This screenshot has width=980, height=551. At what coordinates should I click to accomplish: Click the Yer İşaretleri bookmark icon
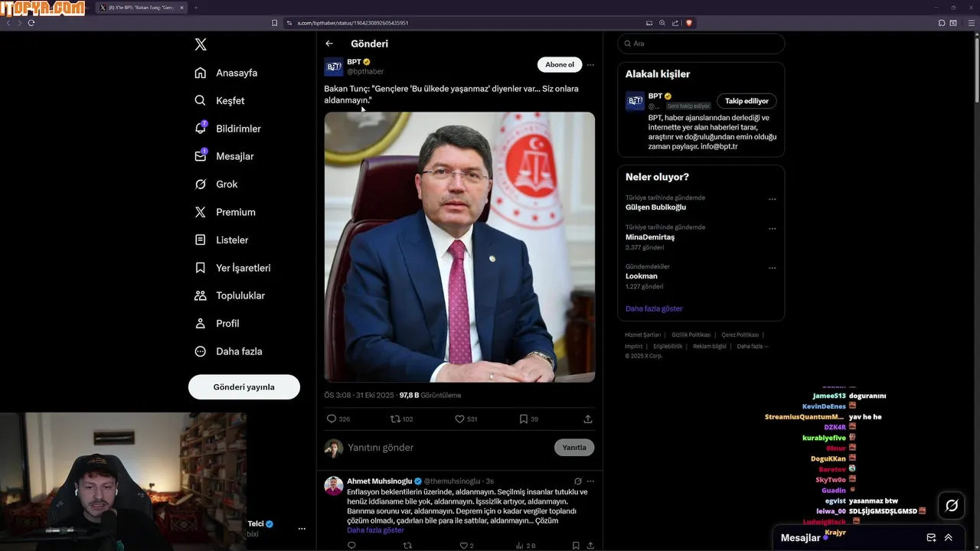pos(200,268)
